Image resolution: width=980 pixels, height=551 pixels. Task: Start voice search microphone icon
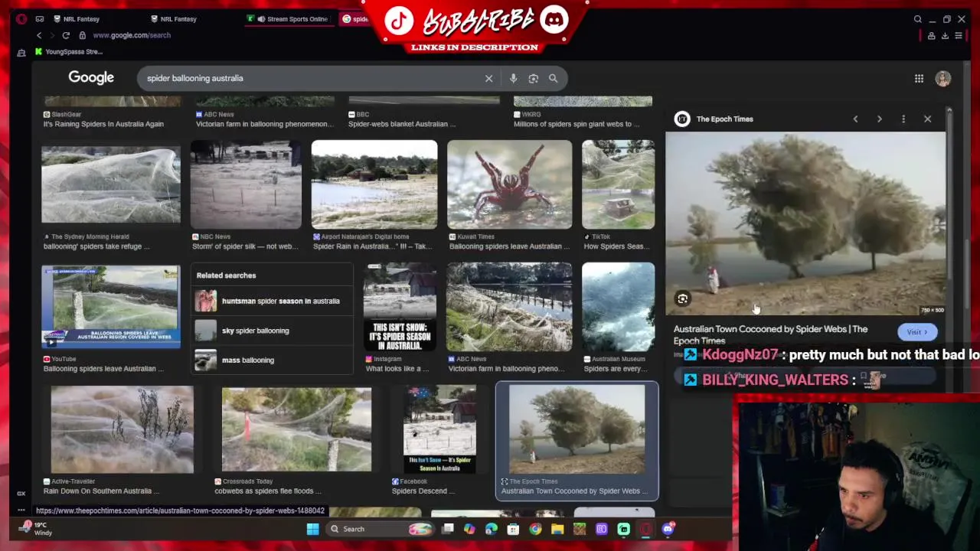[513, 78]
